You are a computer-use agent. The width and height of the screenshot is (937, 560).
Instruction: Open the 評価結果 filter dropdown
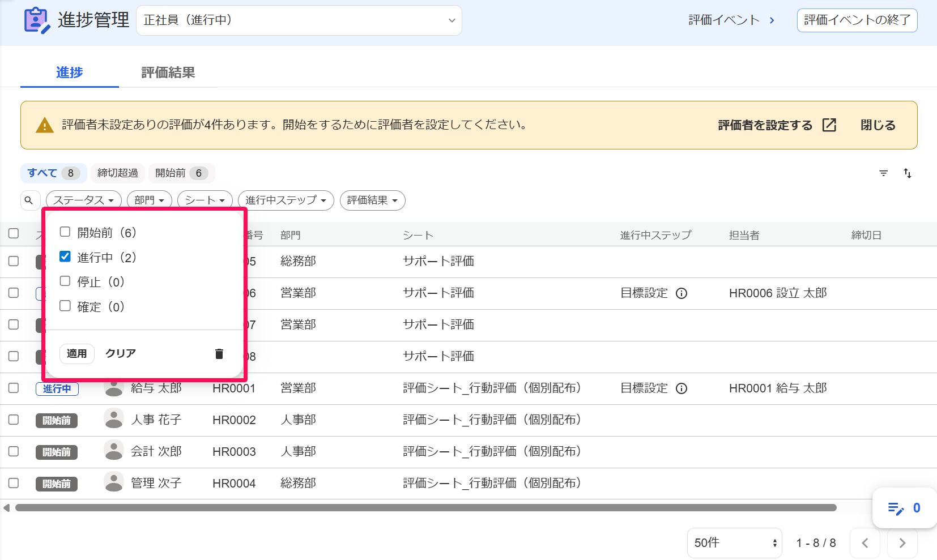(373, 200)
